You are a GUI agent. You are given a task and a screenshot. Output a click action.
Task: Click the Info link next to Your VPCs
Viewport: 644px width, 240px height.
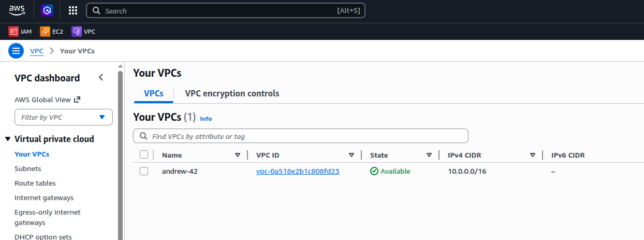pos(206,119)
